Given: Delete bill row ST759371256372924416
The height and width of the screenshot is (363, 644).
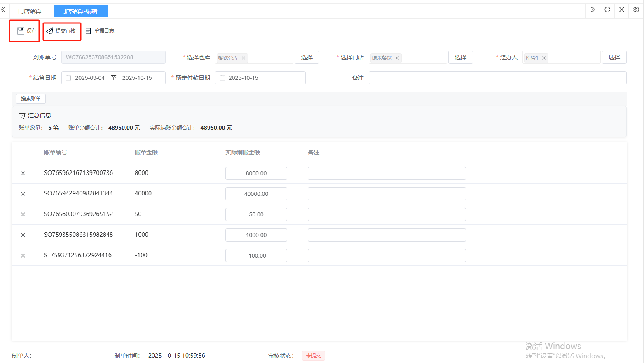Looking at the screenshot, I should click(23, 256).
